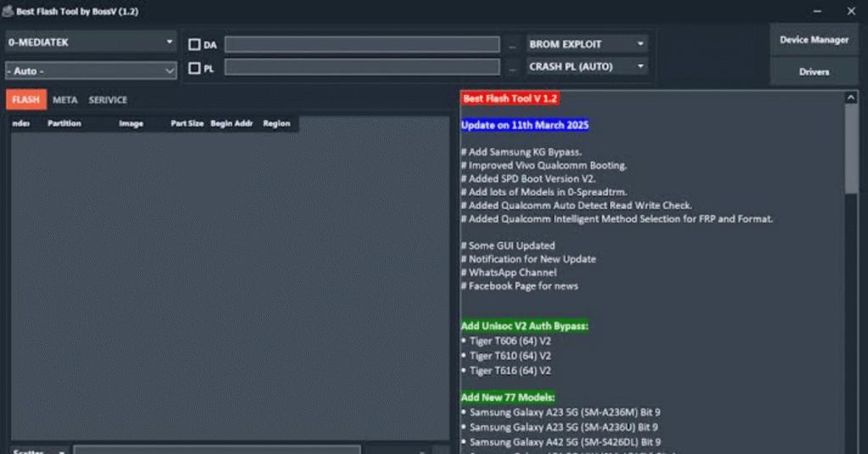Image resolution: width=868 pixels, height=454 pixels.
Task: Click the log panel scrollbar thumb
Action: (851, 149)
